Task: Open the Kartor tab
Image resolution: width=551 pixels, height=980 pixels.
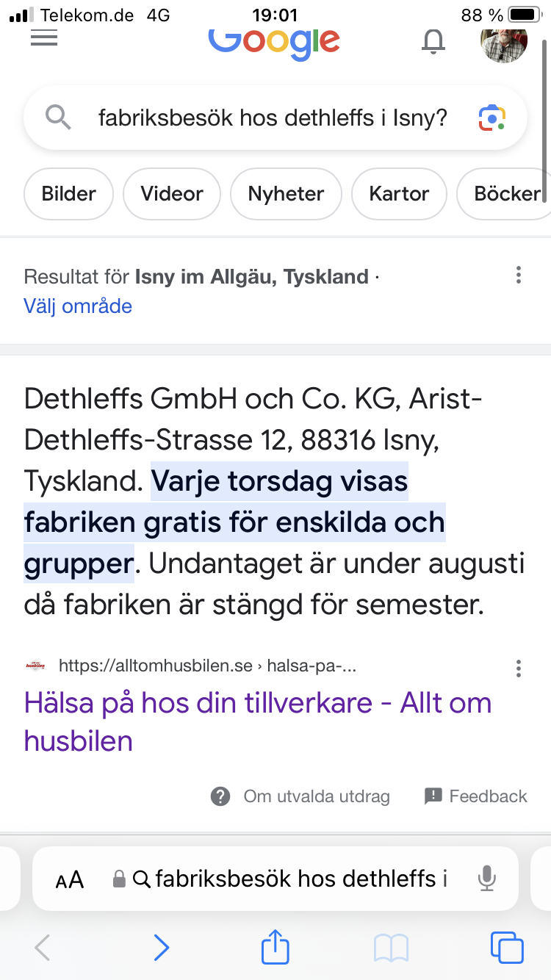Action: tap(399, 194)
